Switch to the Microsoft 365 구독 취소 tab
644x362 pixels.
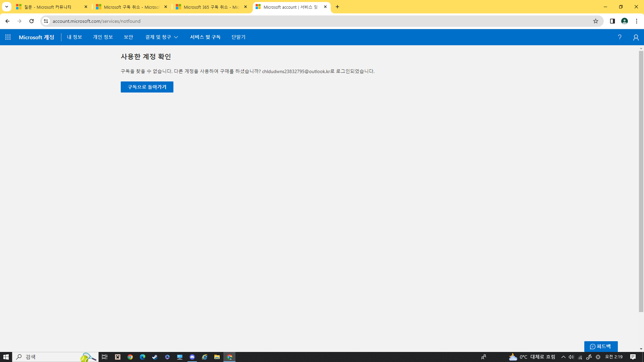pos(212,7)
